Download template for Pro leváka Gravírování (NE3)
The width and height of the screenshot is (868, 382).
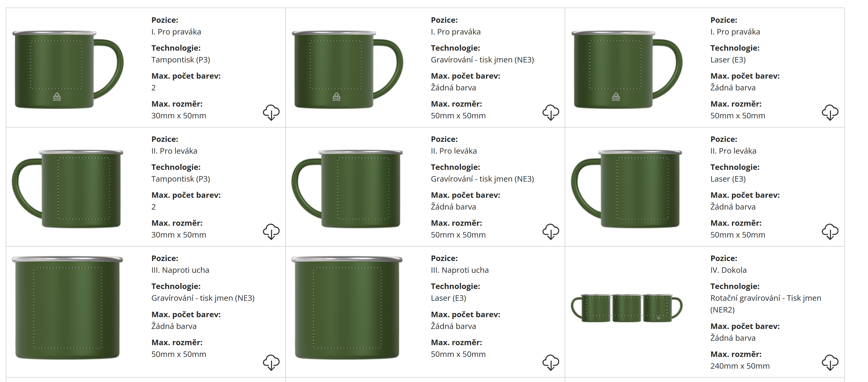[x=551, y=231]
